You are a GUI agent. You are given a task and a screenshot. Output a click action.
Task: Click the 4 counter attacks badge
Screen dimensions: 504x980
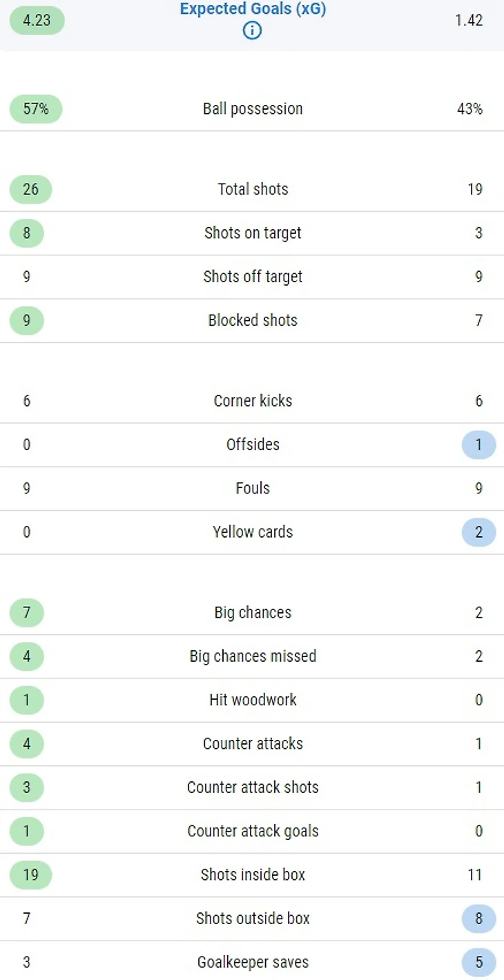click(x=26, y=744)
